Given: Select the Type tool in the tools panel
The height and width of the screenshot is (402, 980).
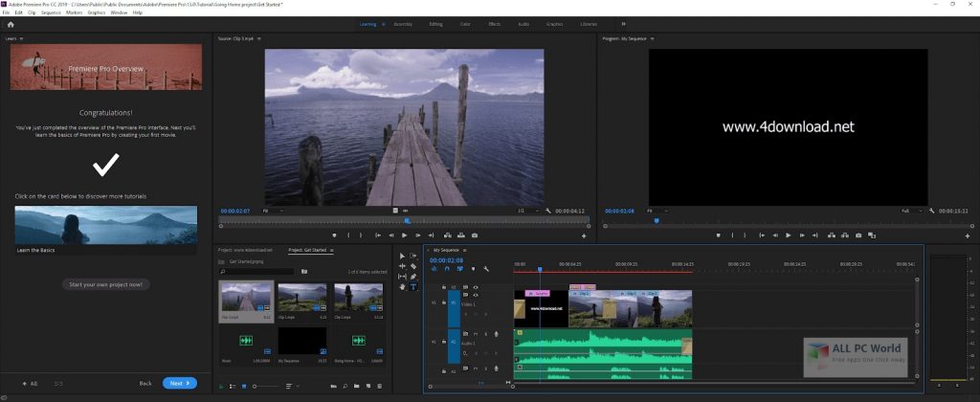Looking at the screenshot, I should (x=413, y=287).
